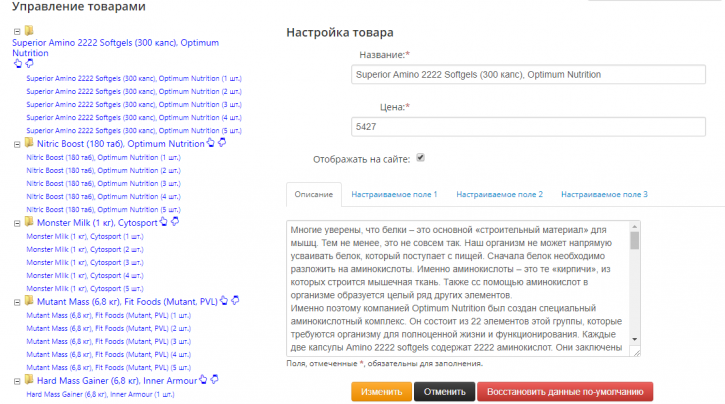
Task: Select 'Superior Amino 2222 Softgels ... (5 шт.)' row
Action: [x=134, y=130]
